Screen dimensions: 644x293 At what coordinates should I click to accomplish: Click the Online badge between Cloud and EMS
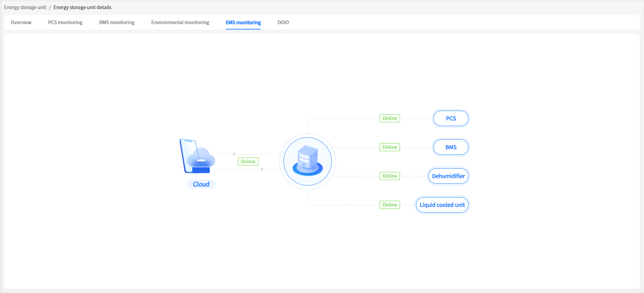(x=248, y=162)
